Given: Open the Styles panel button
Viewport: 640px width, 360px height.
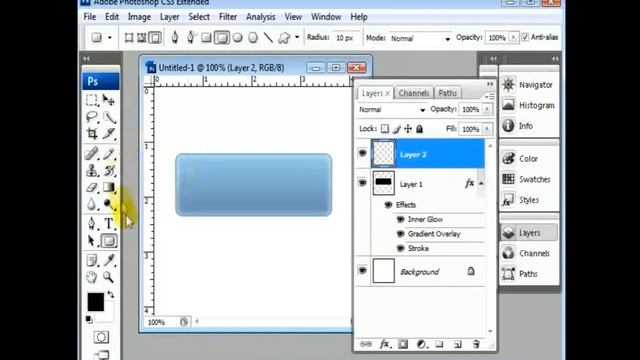Looking at the screenshot, I should (520, 200).
